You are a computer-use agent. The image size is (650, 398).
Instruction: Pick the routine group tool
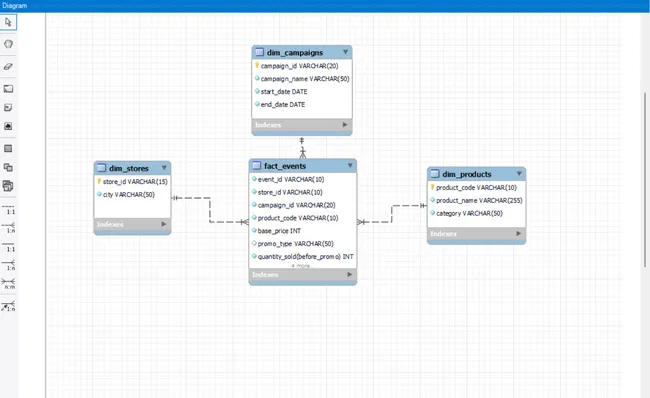click(8, 186)
